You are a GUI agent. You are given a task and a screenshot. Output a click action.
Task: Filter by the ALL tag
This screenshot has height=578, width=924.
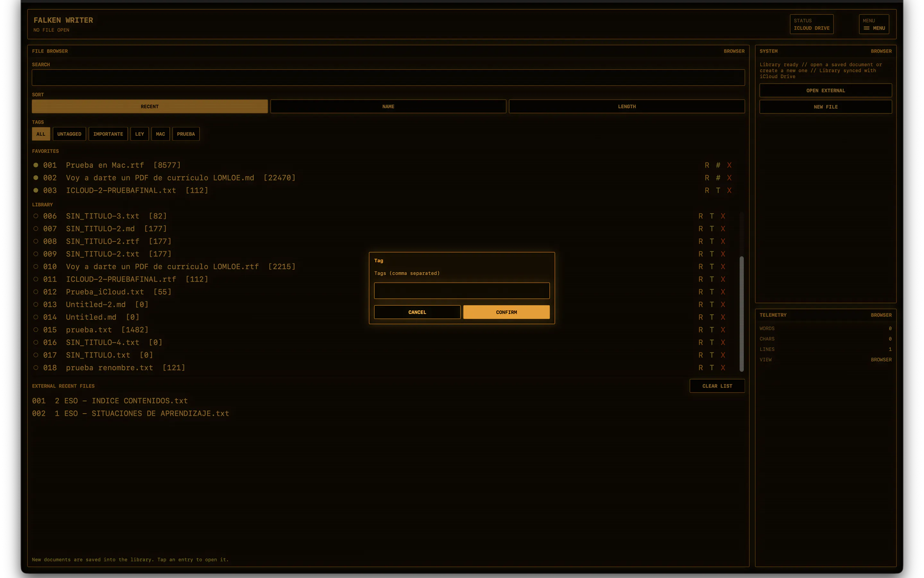click(x=41, y=134)
